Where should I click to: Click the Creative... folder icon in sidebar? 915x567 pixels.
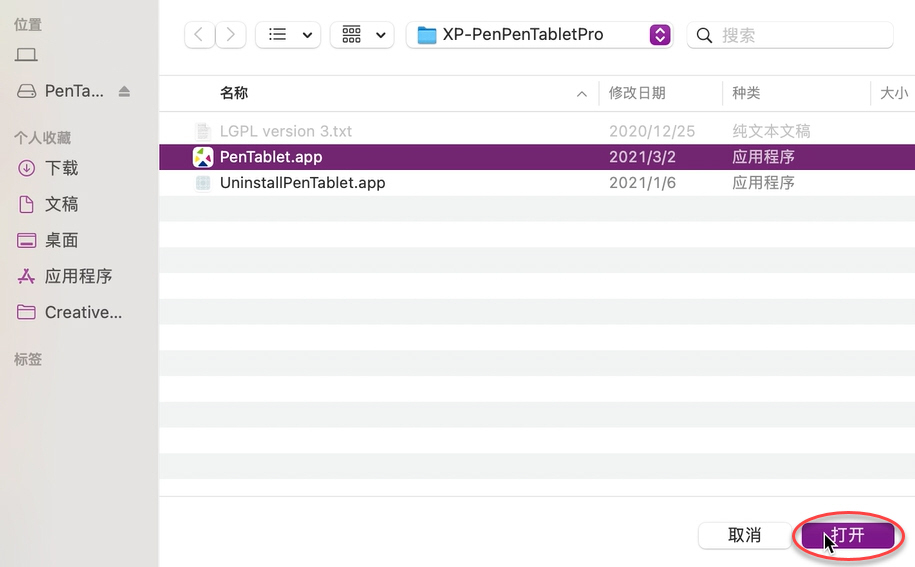[x=26, y=312]
